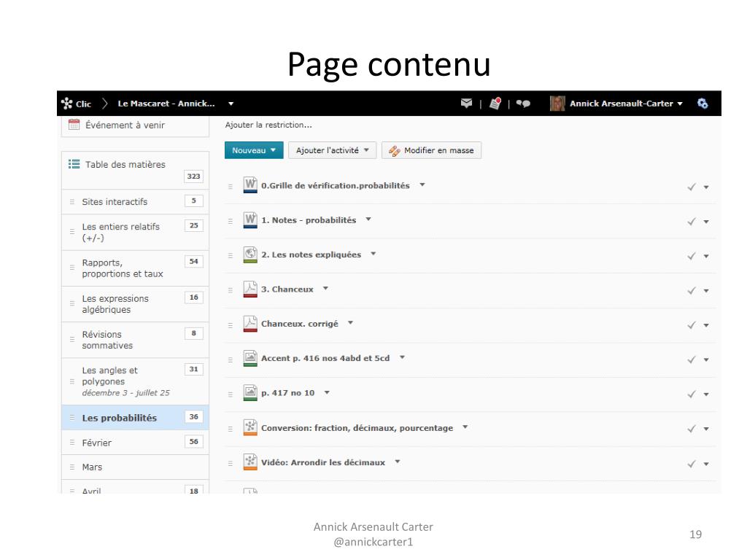Click link icon of Conversion: fraction item
Screen dimensions: 747x560
click(250, 427)
